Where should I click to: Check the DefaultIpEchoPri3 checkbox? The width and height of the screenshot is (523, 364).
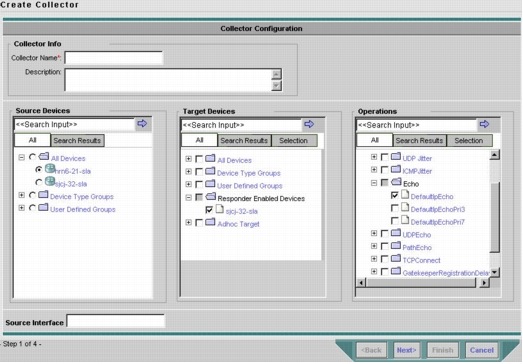tap(395, 208)
